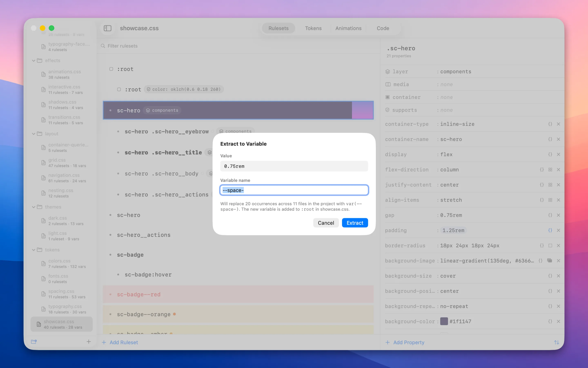This screenshot has height=368, width=588.
Task: Click the layer icon in properties
Action: point(388,72)
